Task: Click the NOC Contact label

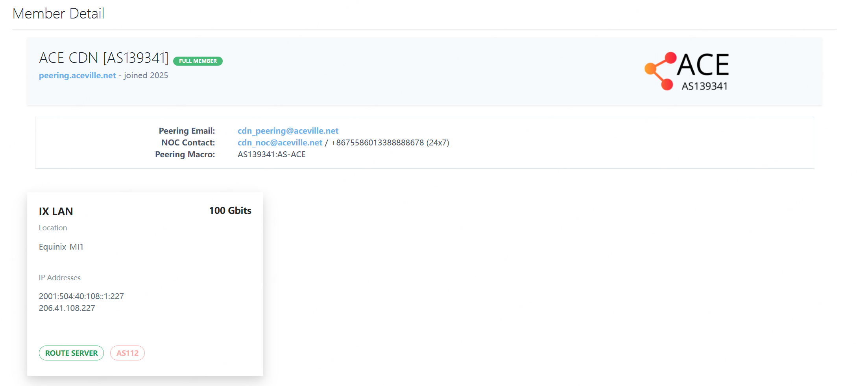Action: tap(188, 143)
